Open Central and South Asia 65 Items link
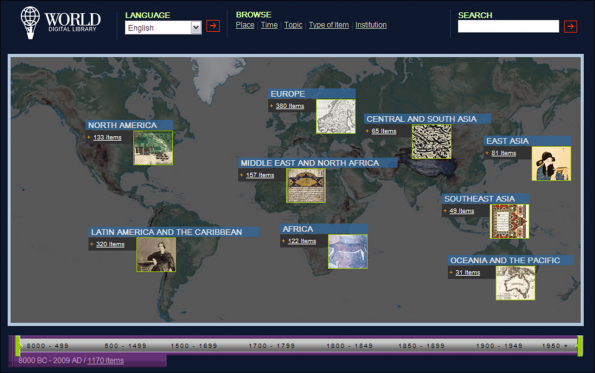 [x=384, y=131]
